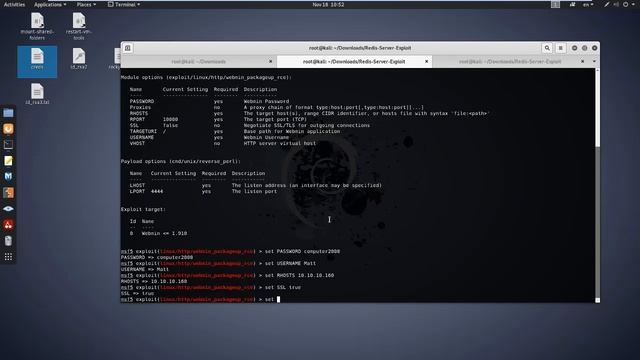Launch the red Cherrytree icon in dock
The width and height of the screenshot is (640, 360).
coord(8,224)
